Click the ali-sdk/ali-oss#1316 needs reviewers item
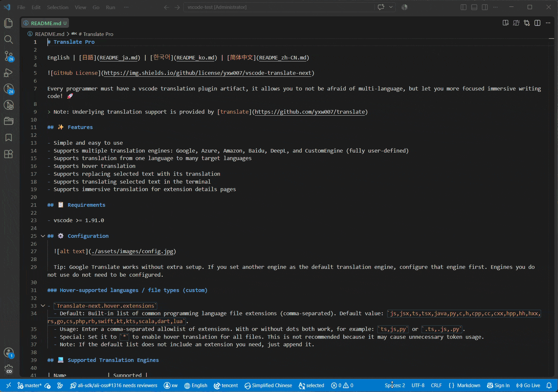The width and height of the screenshot is (558, 392). 113,385
